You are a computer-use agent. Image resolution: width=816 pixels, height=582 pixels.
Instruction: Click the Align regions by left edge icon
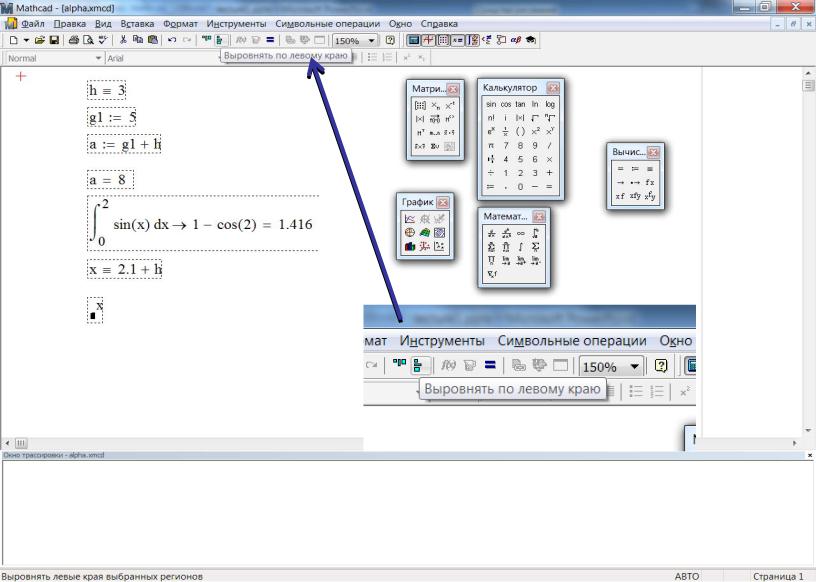220,40
